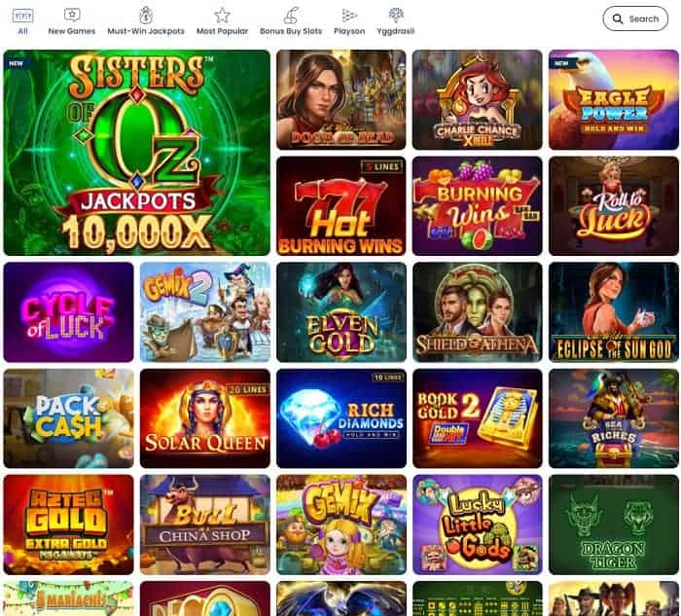Open the Elven Gold game tile
681x616 pixels.
(x=341, y=312)
